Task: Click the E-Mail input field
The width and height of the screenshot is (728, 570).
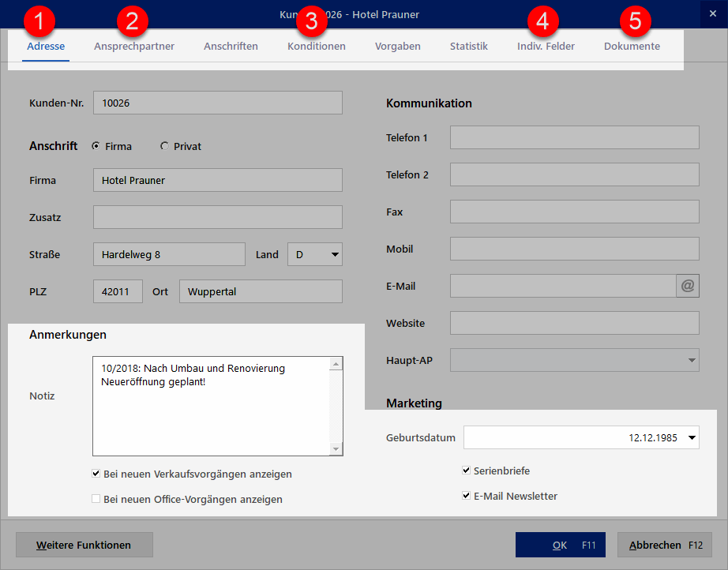Action: coord(563,286)
